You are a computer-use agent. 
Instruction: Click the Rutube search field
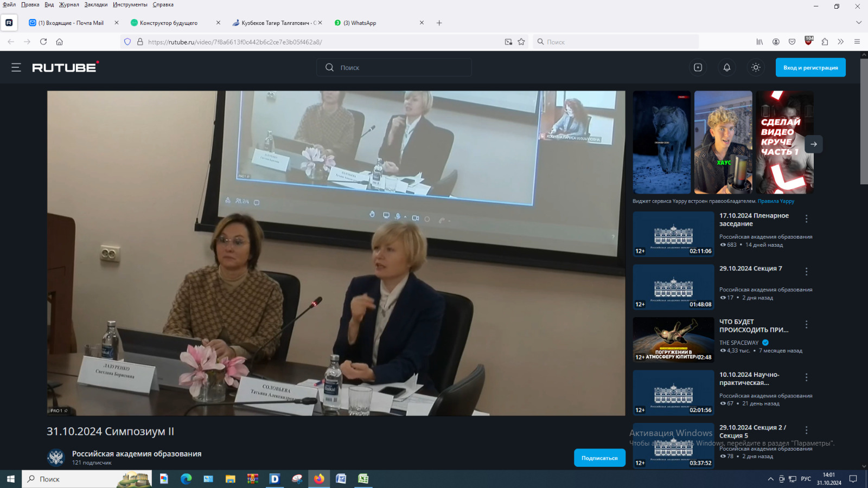(401, 67)
